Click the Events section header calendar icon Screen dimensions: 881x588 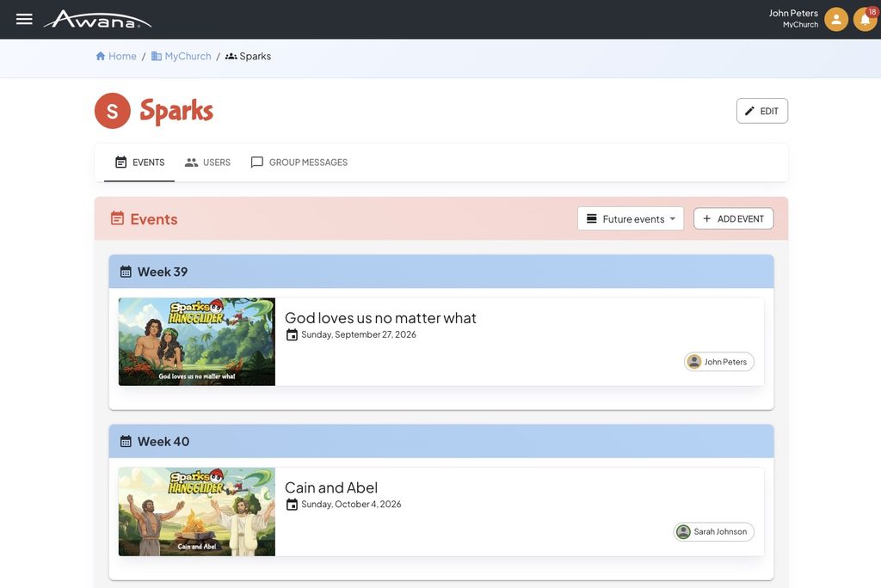tap(117, 218)
